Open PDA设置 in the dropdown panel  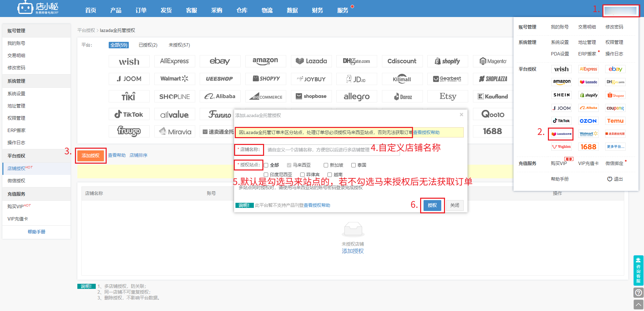click(560, 54)
